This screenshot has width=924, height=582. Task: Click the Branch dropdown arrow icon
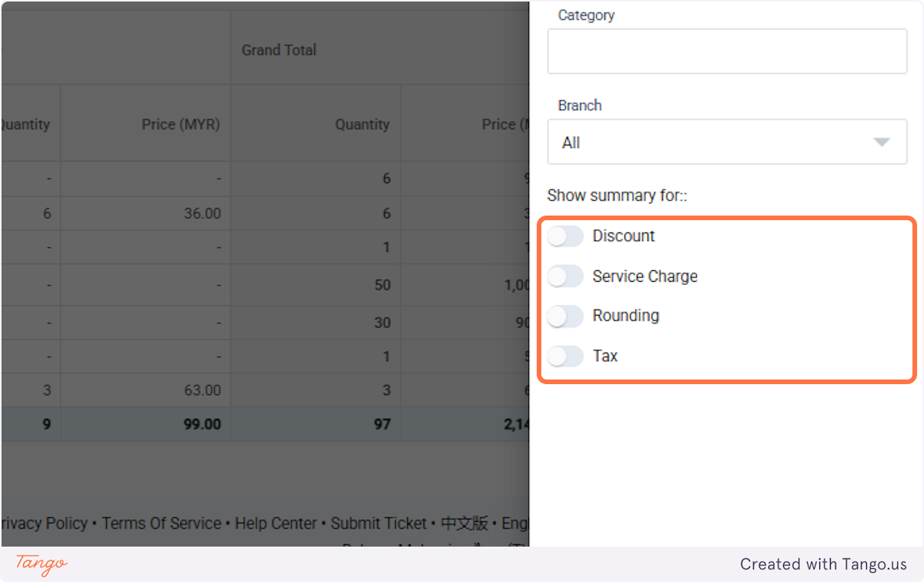coord(882,142)
